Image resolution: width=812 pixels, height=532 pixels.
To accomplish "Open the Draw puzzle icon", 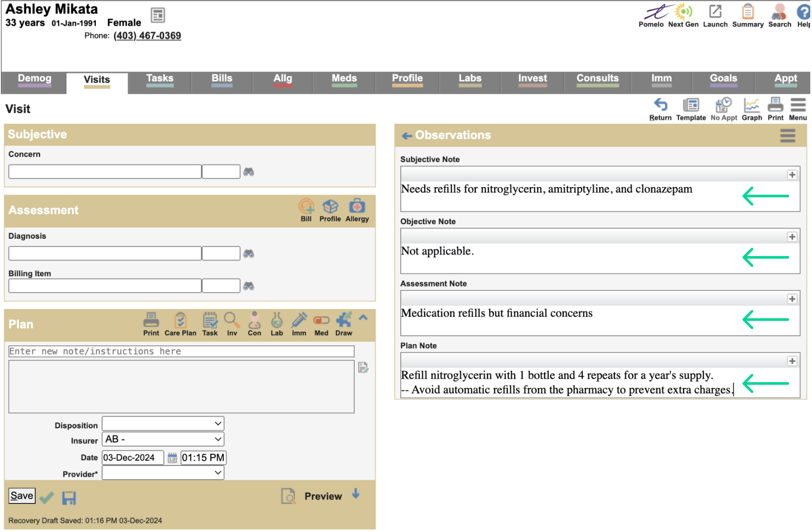I will tap(344, 324).
